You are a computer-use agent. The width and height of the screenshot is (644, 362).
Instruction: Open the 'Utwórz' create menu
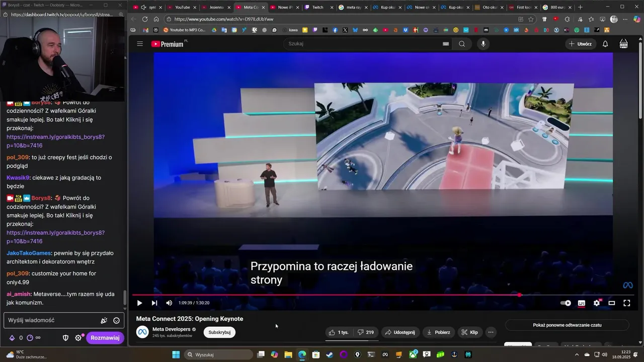coord(580,44)
